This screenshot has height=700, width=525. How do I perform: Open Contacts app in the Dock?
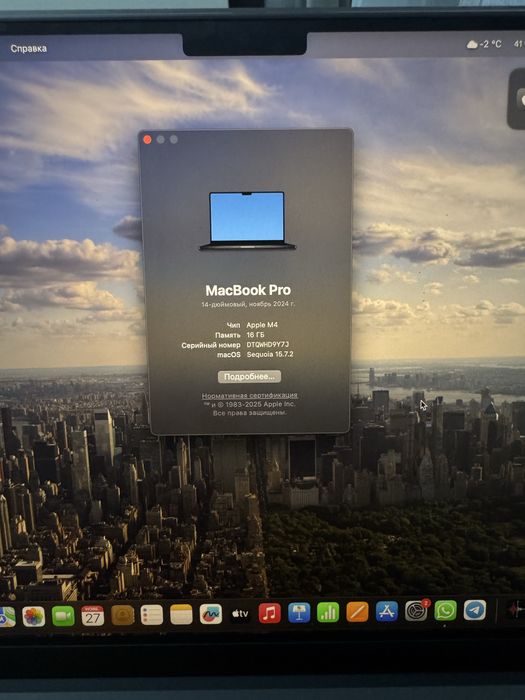(122, 615)
